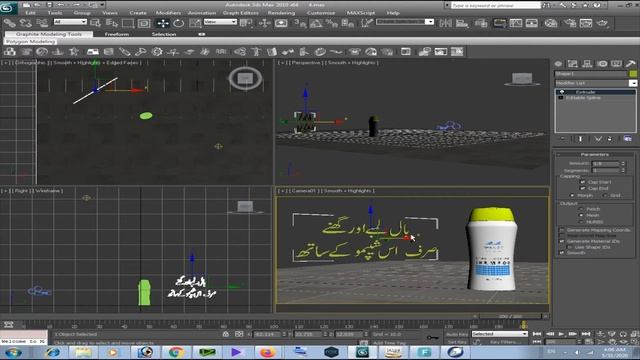This screenshot has height=360, width=640.
Task: Open the Tools menu
Action: coord(55,13)
